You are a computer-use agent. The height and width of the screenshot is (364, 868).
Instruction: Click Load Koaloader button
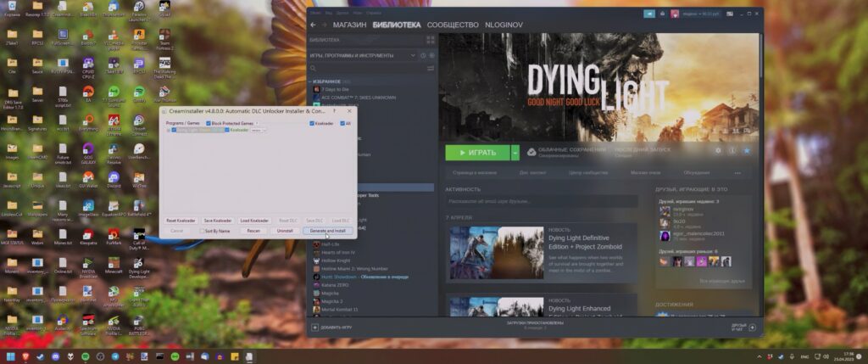coord(254,221)
